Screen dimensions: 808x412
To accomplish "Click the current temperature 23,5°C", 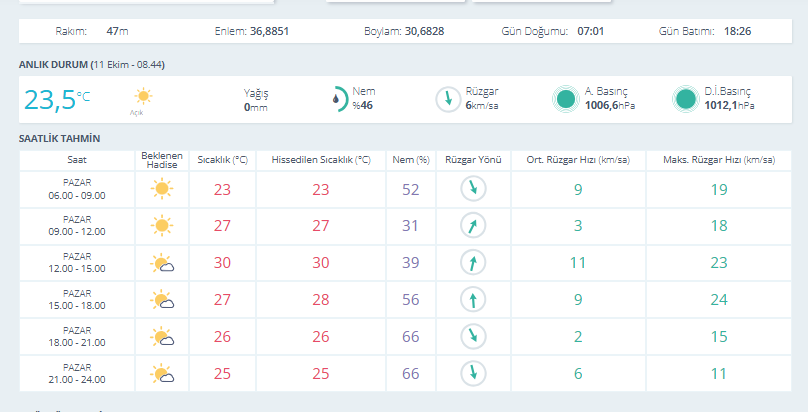I will coord(57,99).
